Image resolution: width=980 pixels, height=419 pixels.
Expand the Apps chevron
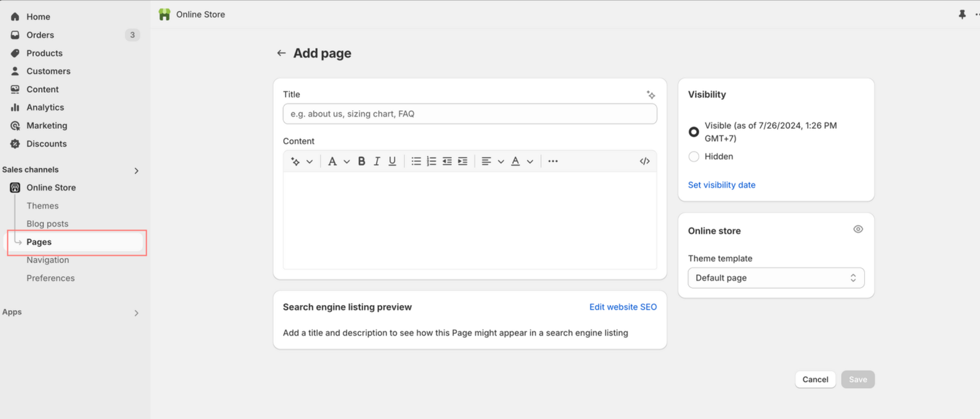tap(136, 313)
